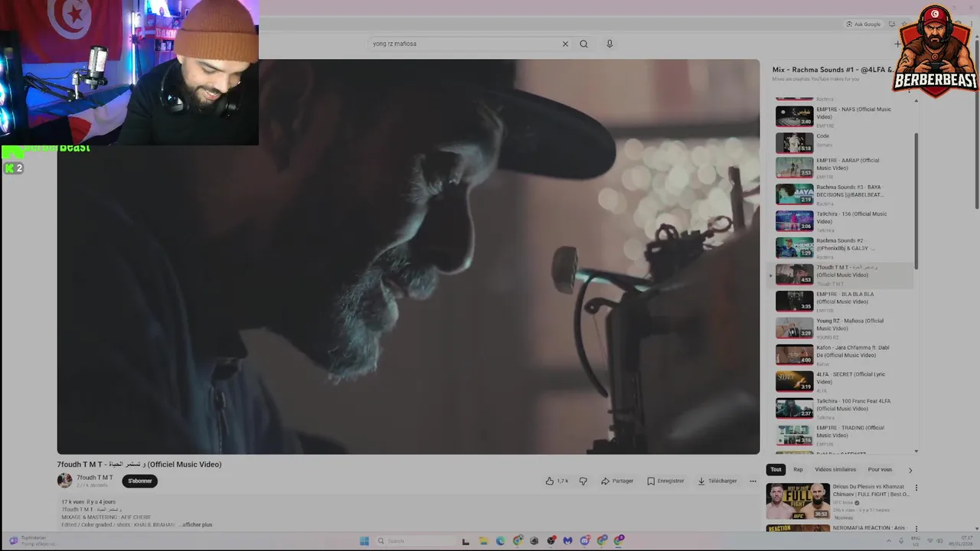Expand description with ...afficher plus
This screenshot has height=551, width=980.
click(196, 525)
